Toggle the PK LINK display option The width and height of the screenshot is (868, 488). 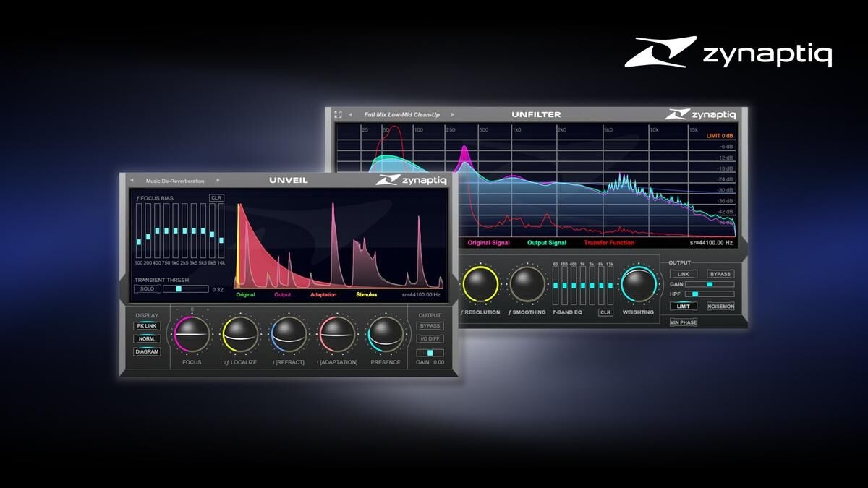(147, 326)
